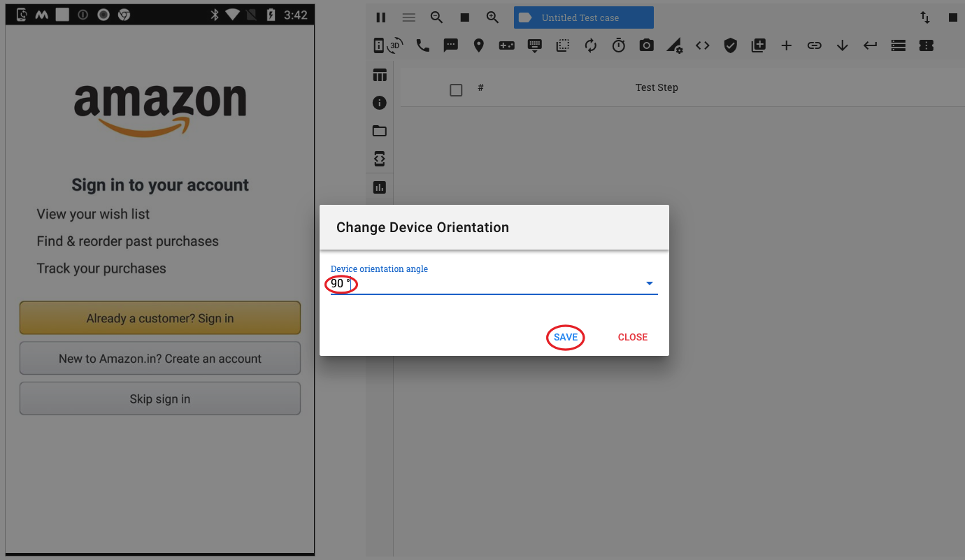Click the plus add step icon

coord(787,45)
